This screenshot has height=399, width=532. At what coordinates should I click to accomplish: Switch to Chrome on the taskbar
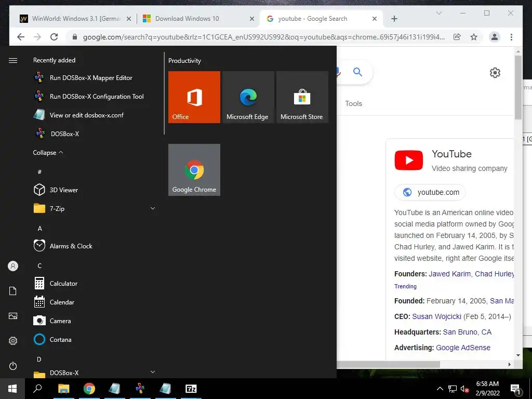pyautogui.click(x=89, y=389)
